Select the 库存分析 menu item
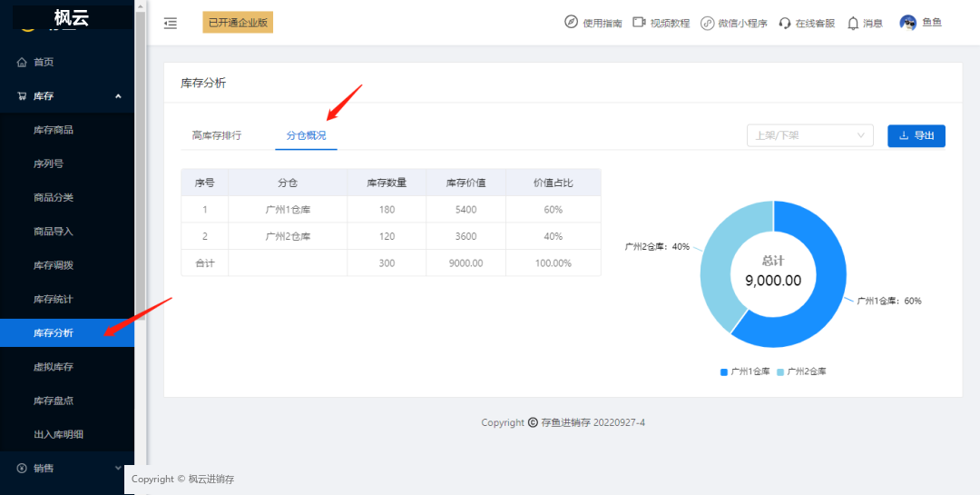 click(x=67, y=333)
